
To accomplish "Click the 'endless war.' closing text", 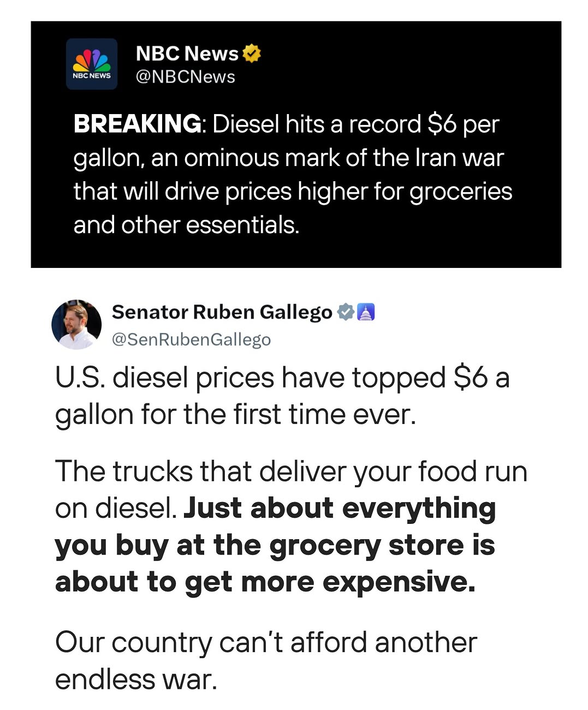I will (x=136, y=680).
